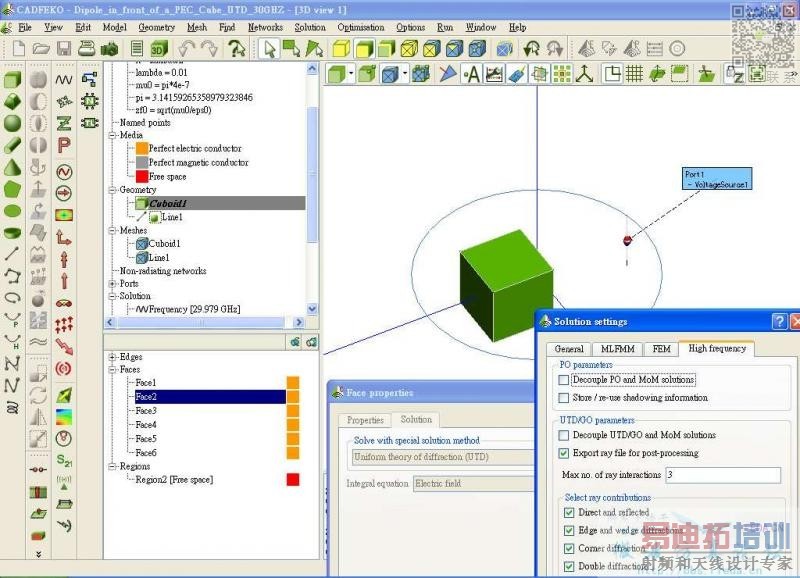Click the Port1 VoltageSource1 label

(x=717, y=179)
